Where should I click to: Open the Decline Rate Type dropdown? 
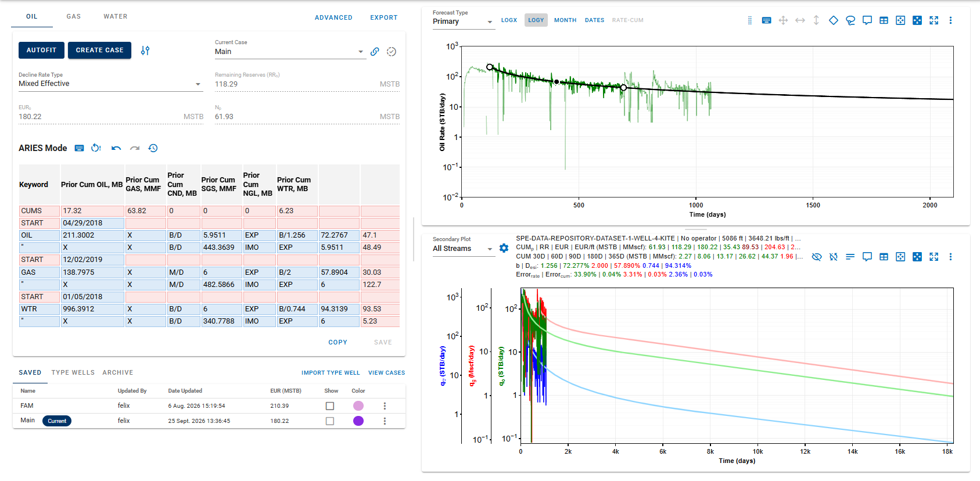tap(110, 84)
